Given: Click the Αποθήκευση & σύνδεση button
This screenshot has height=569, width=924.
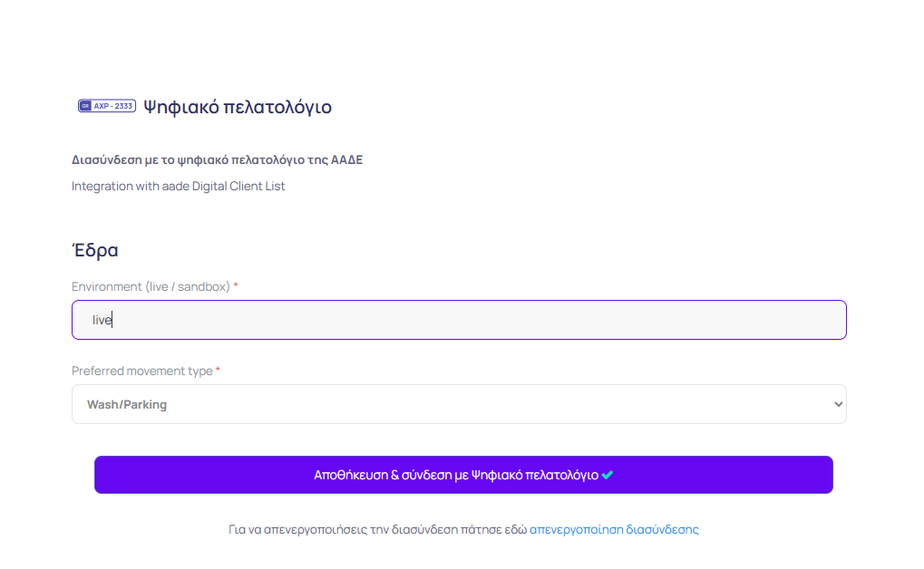Looking at the screenshot, I should (x=463, y=475).
